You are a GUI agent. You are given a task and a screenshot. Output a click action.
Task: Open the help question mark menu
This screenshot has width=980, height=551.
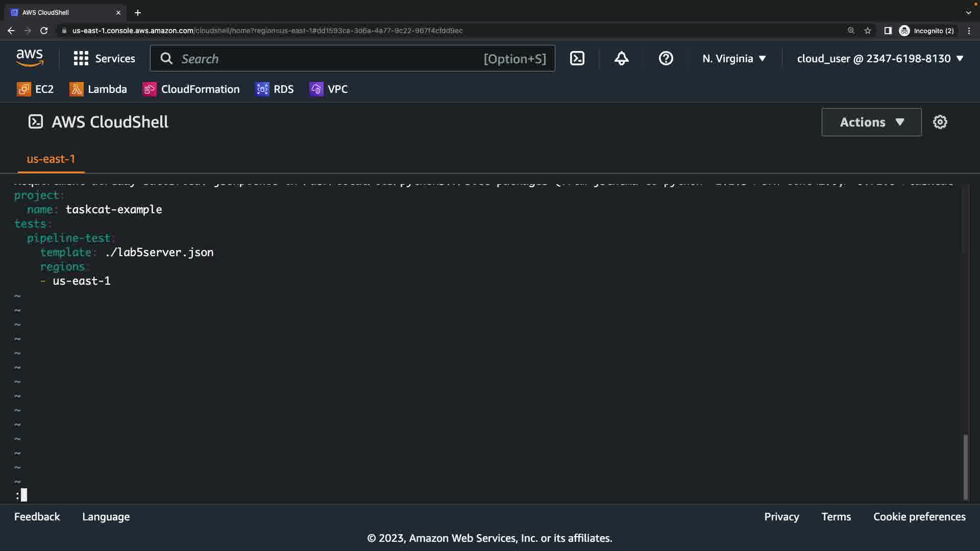(x=666, y=59)
